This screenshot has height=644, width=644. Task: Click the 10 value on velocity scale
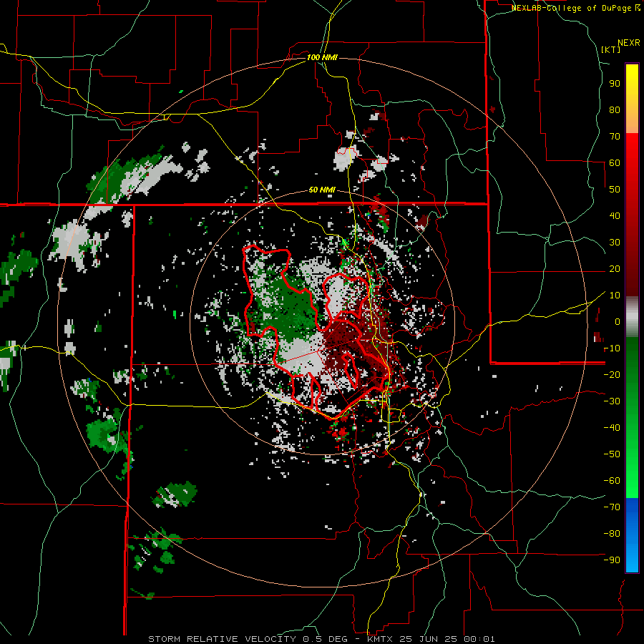(x=615, y=296)
